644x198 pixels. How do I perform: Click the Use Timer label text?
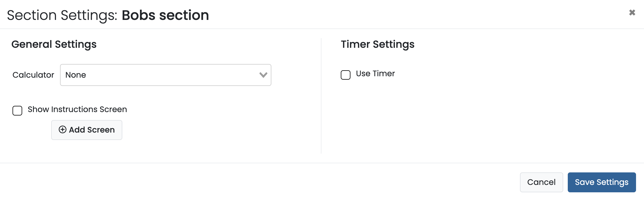pos(375,74)
